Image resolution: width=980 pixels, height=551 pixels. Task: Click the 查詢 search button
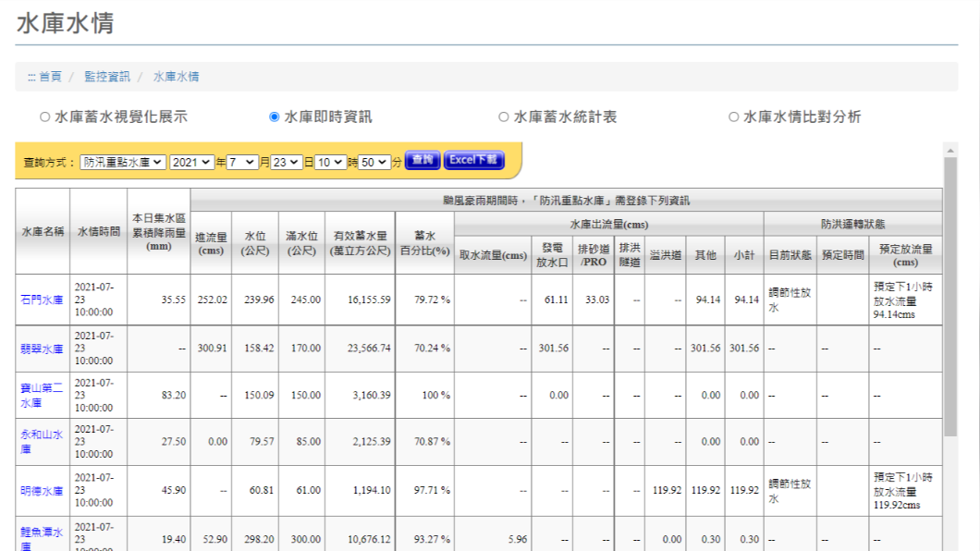pos(423,160)
